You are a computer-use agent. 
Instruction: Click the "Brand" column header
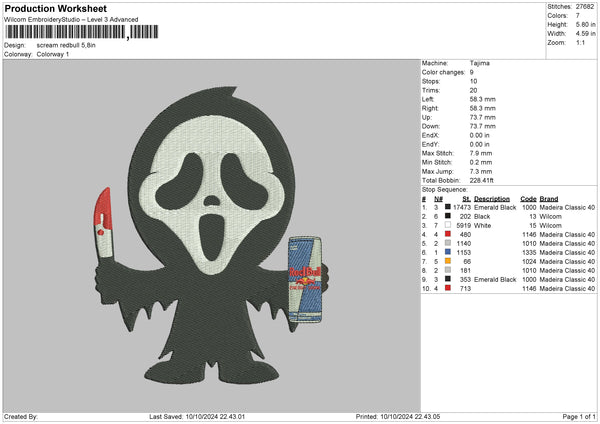[548, 199]
